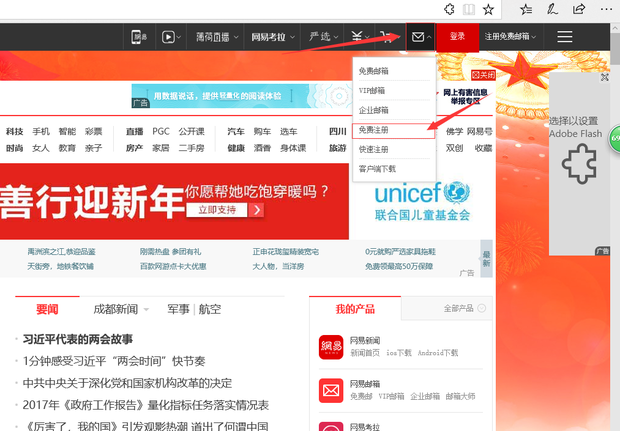
Task: Click the add notes pen icon
Action: pyautogui.click(x=552, y=9)
